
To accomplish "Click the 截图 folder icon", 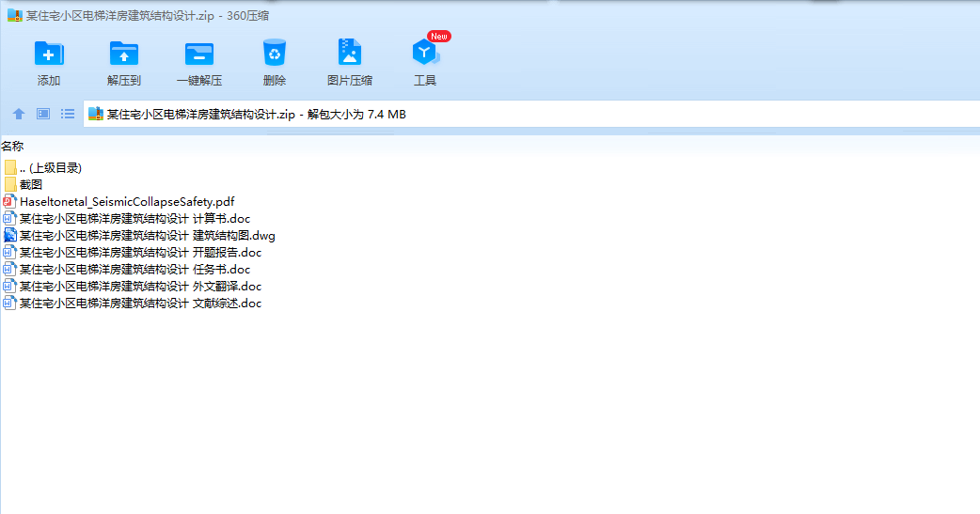I will coord(10,184).
